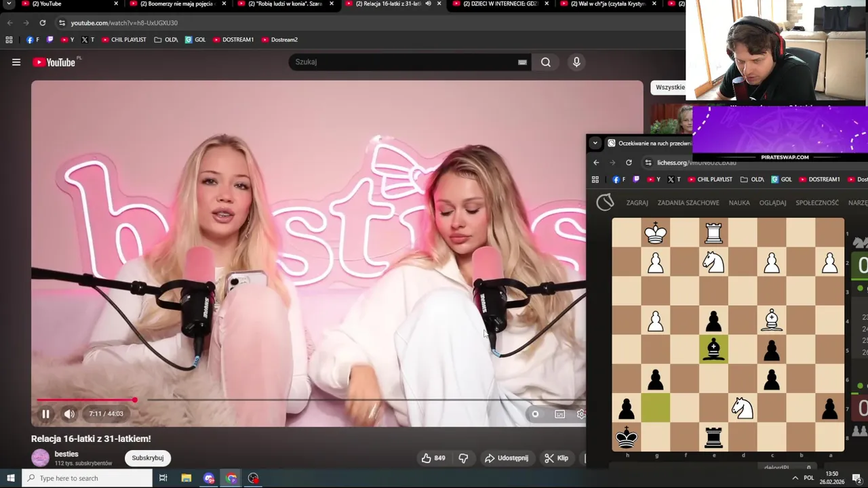868x488 pixels.
Task: Dislike the video with thumbs-down
Action: [463, 458]
